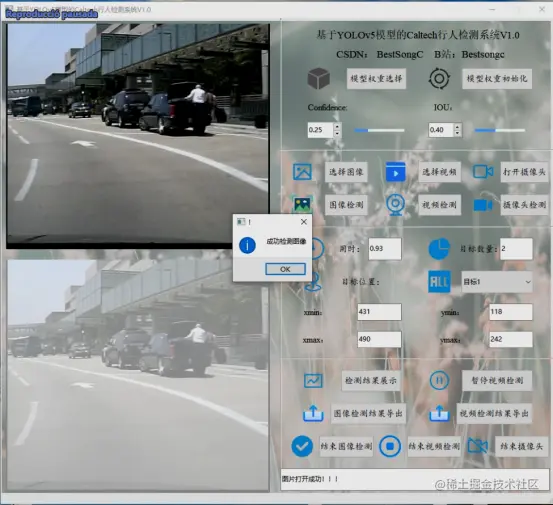Click the 视频检测 button
This screenshot has width=553, height=505.
point(439,205)
